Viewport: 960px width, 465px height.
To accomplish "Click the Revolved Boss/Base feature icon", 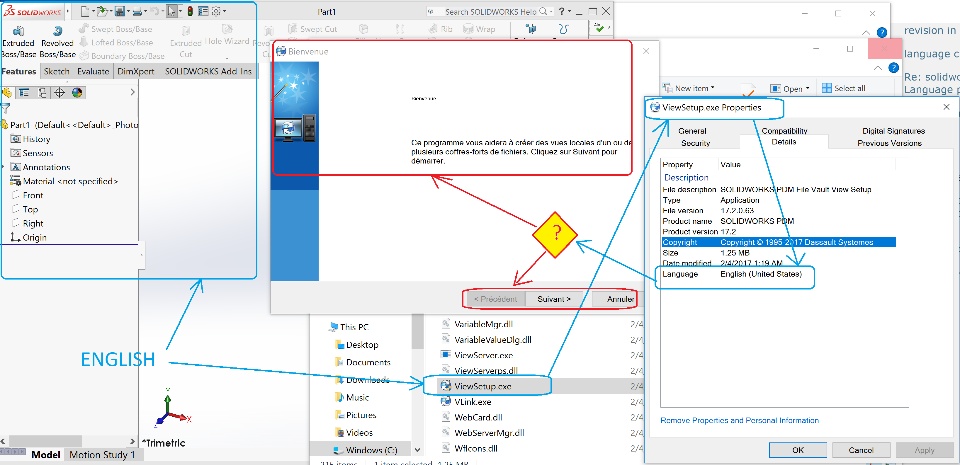I will tap(57, 31).
